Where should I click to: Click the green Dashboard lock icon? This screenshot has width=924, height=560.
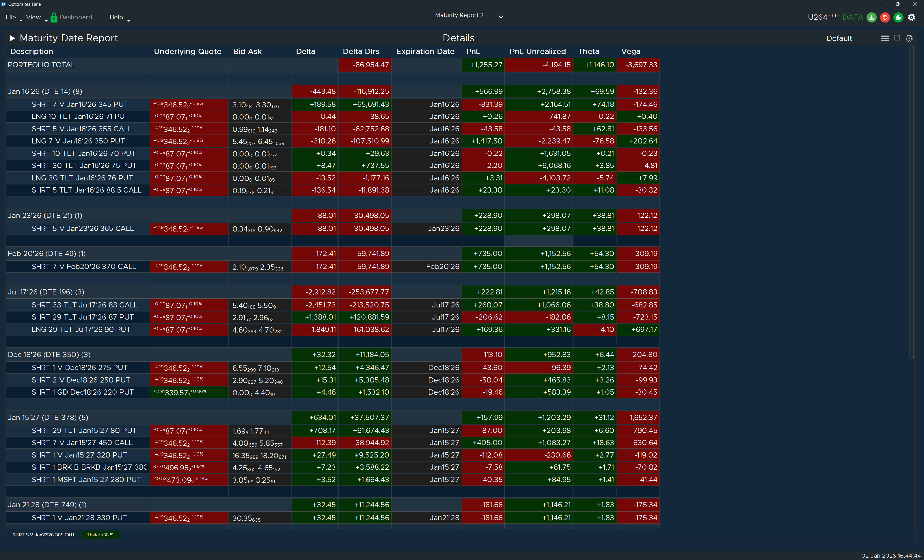point(54,17)
